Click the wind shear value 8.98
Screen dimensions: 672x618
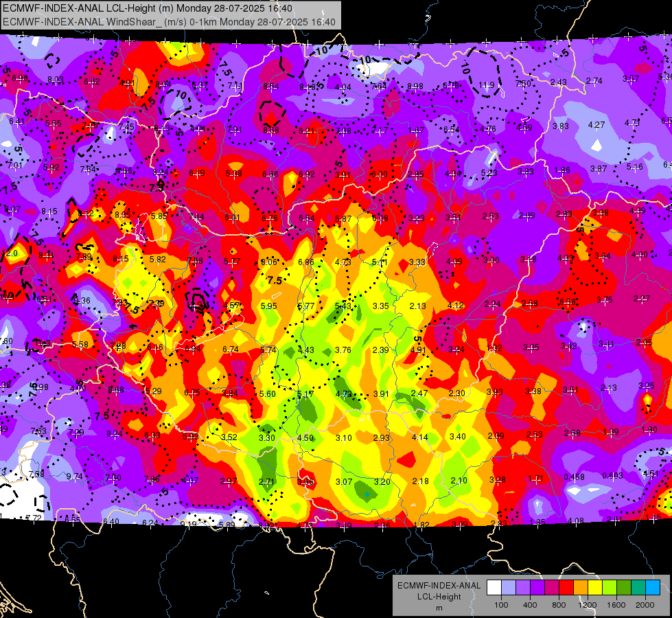coord(415,87)
